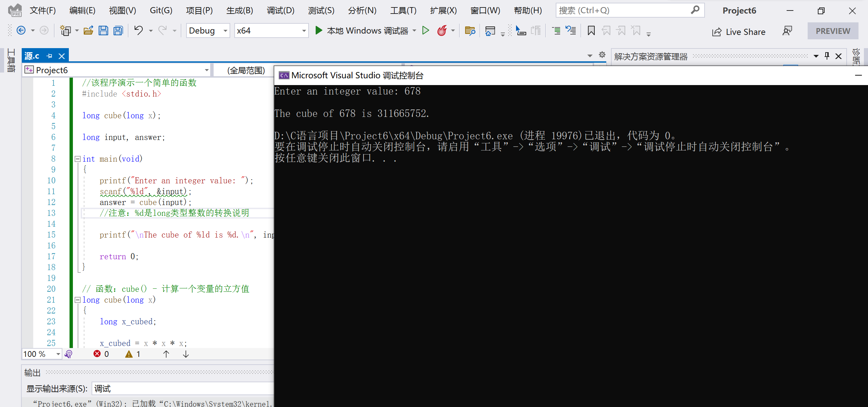
Task: Select the Debug configuration dropdown
Action: coord(207,31)
